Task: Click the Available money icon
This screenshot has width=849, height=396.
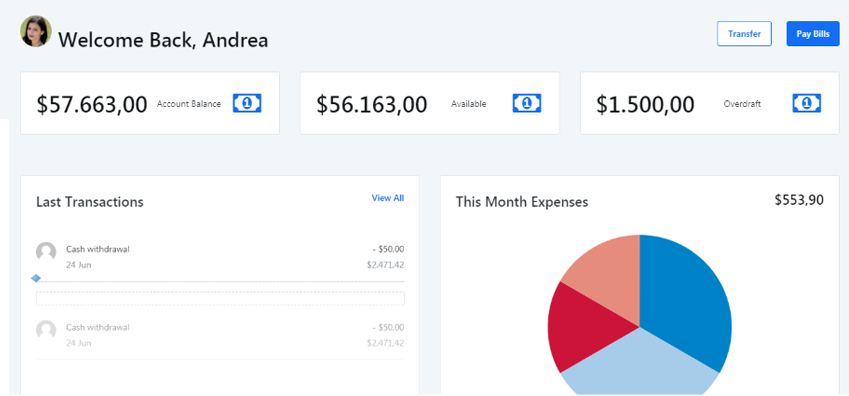Action: 527,103
